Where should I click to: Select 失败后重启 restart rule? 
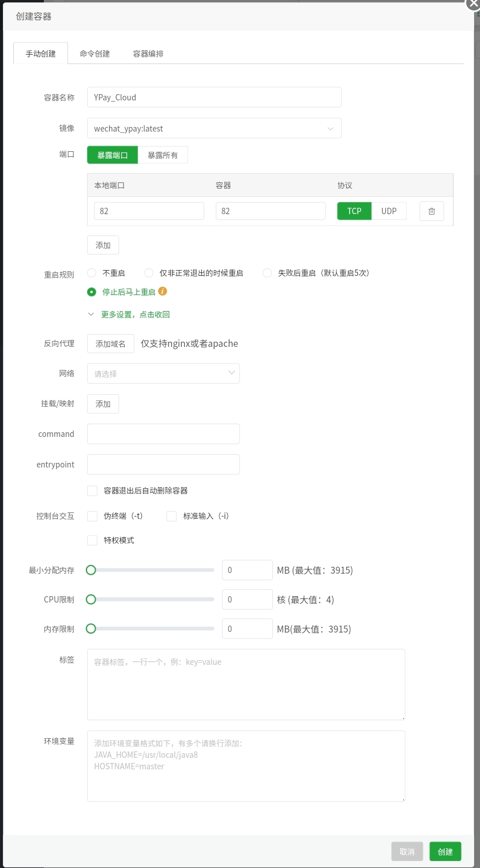click(x=267, y=272)
